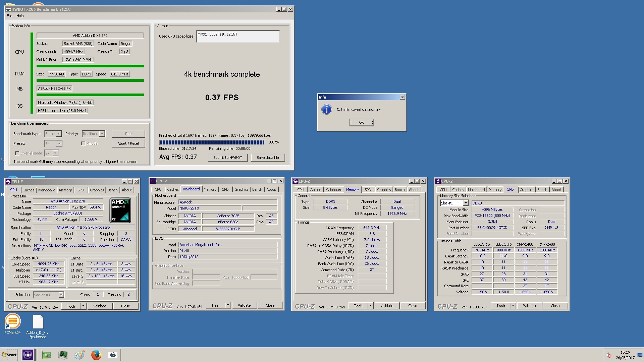Screen dimensions: 644x362
Task: Click Close in CPU-Z Mainboard window
Action: (270, 305)
